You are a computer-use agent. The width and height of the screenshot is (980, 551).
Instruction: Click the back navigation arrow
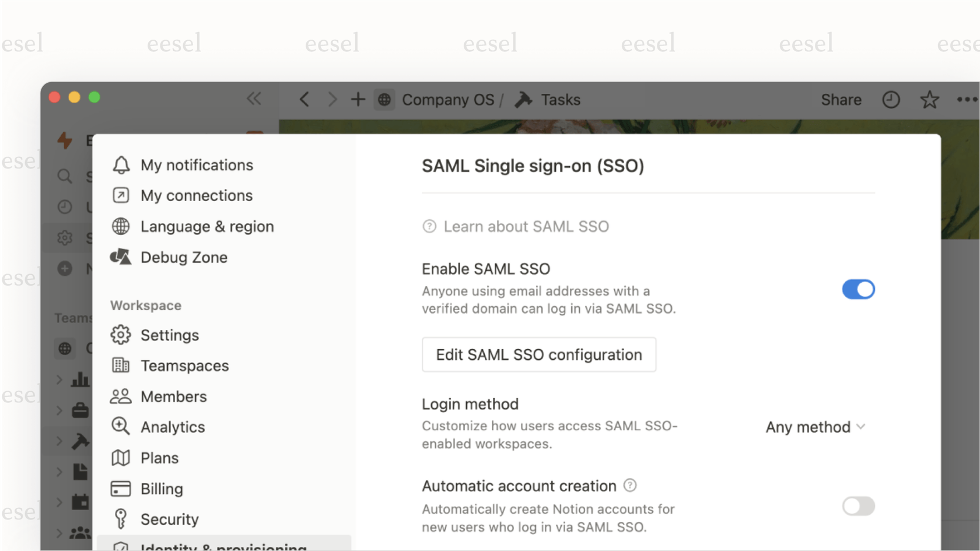pyautogui.click(x=304, y=99)
